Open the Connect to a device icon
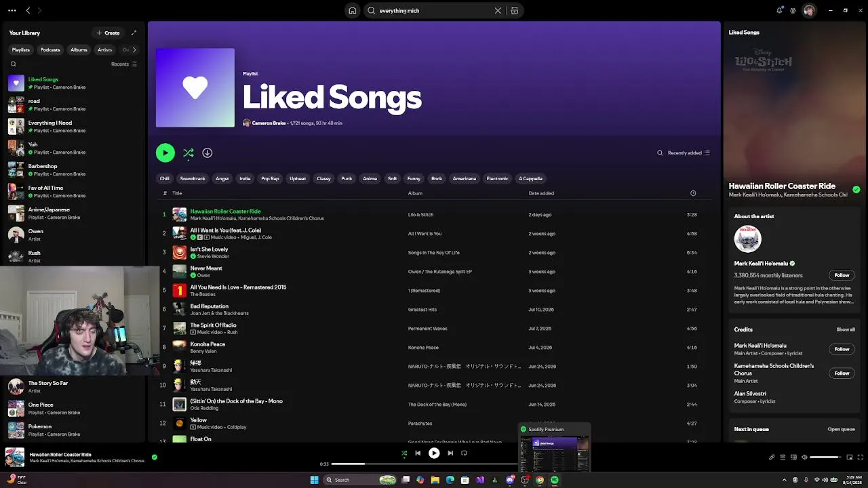 coord(793,457)
